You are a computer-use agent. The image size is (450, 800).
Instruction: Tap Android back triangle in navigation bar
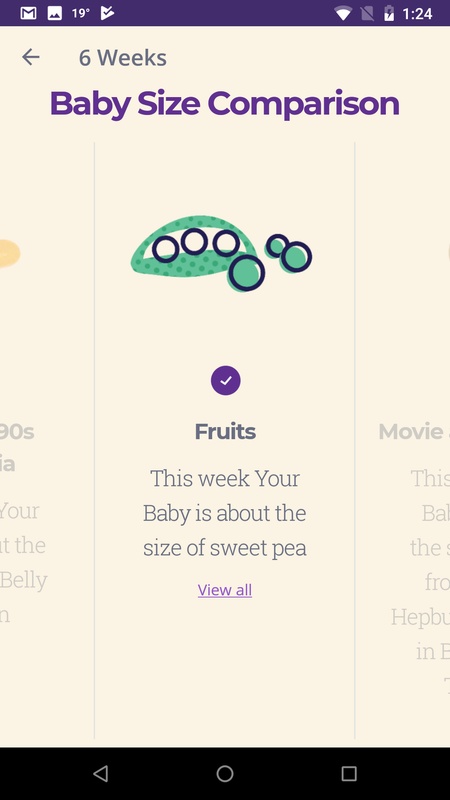[x=101, y=773]
